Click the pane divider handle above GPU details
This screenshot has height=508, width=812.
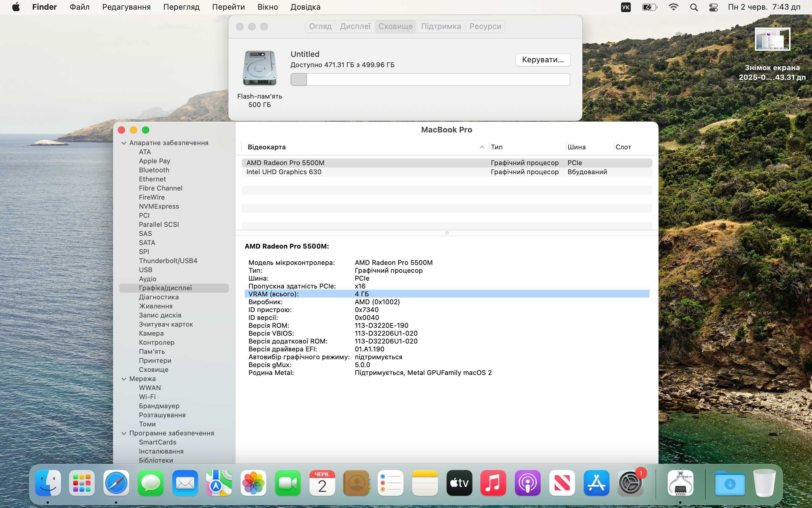447,233
